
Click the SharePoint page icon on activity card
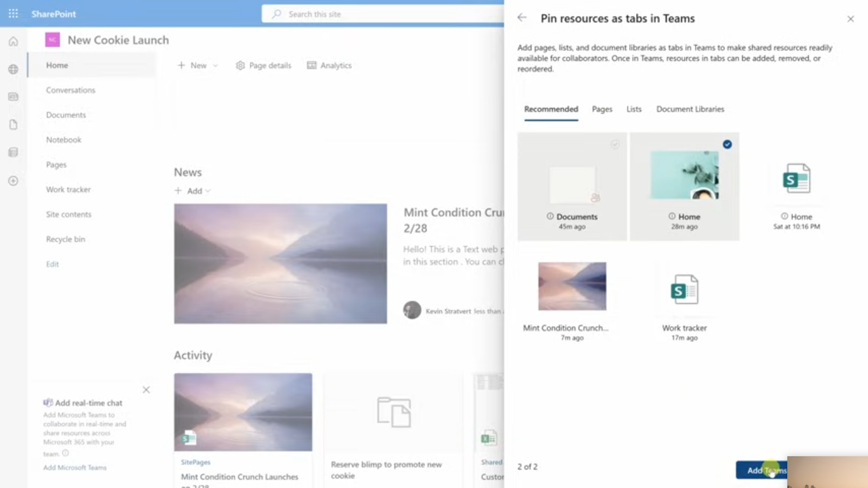(189, 437)
